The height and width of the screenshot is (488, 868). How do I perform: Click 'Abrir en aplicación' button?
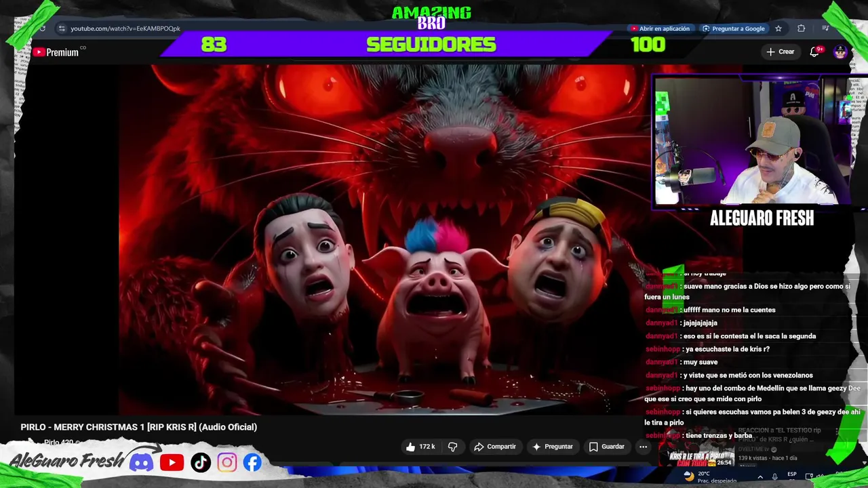pos(660,28)
